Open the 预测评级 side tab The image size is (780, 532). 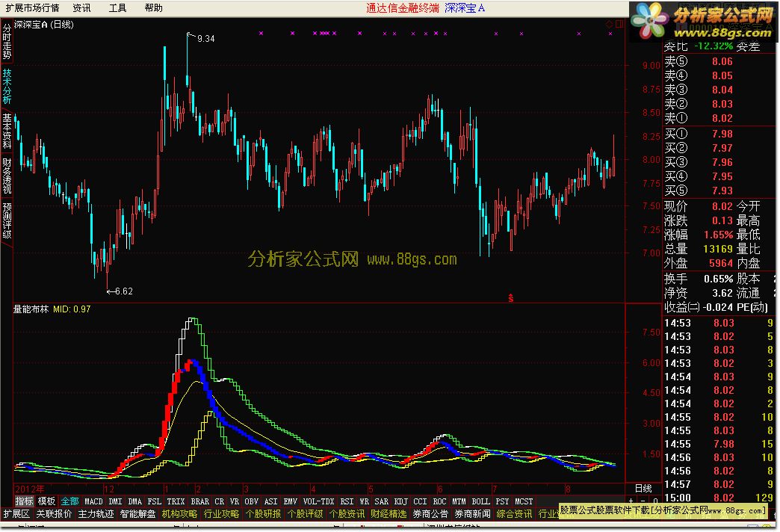[x=7, y=220]
